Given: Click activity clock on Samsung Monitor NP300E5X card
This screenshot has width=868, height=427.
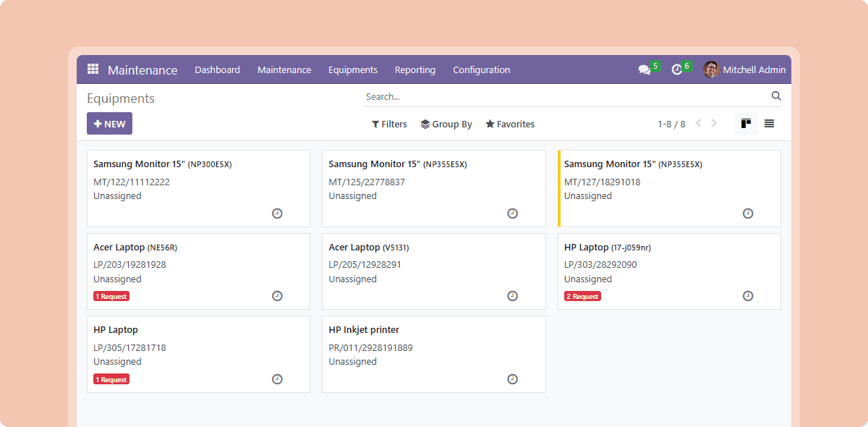Looking at the screenshot, I should 277,213.
